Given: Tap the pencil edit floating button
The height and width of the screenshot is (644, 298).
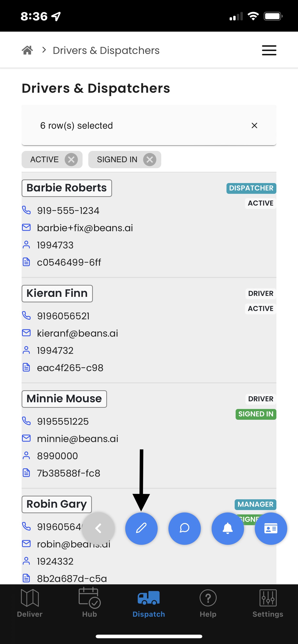Looking at the screenshot, I should [x=141, y=528].
